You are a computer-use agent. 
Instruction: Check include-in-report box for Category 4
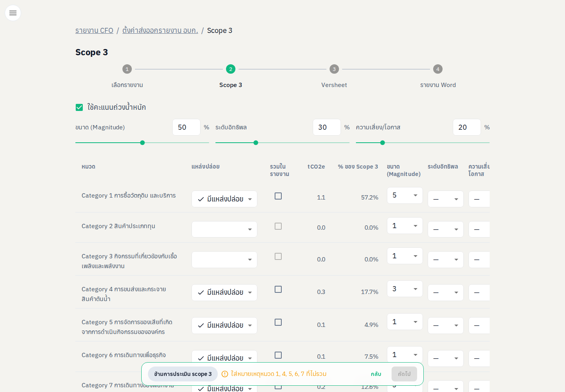[278, 289]
